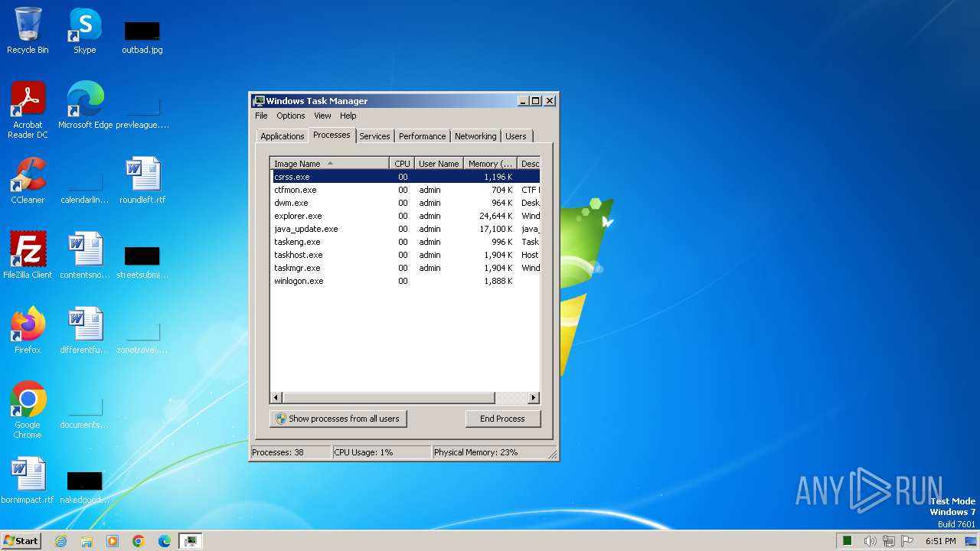Click the horizontal scrollbar thumb
The width and height of the screenshot is (980, 551).
coord(389,398)
